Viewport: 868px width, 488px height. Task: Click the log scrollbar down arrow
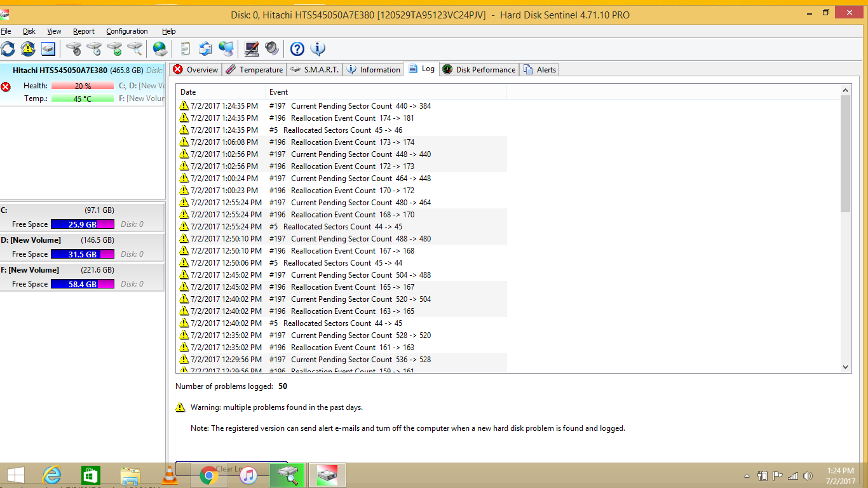[x=845, y=367]
